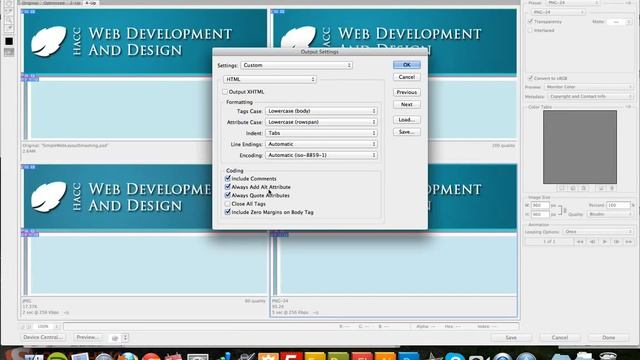Click the image height input field
Image resolution: width=640 pixels, height=360 pixels.
click(540, 214)
